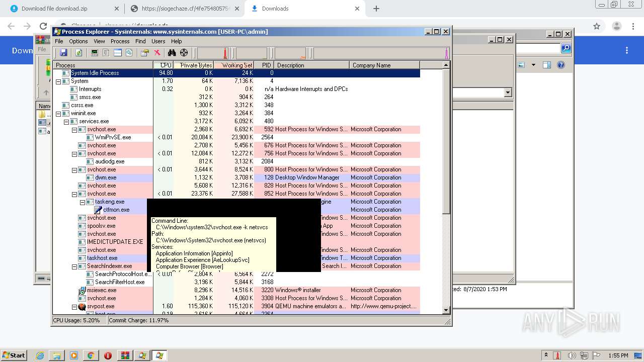Viewport: 644px width, 362px height.
Task: Select the System Idle Process row
Action: pyautogui.click(x=236, y=73)
